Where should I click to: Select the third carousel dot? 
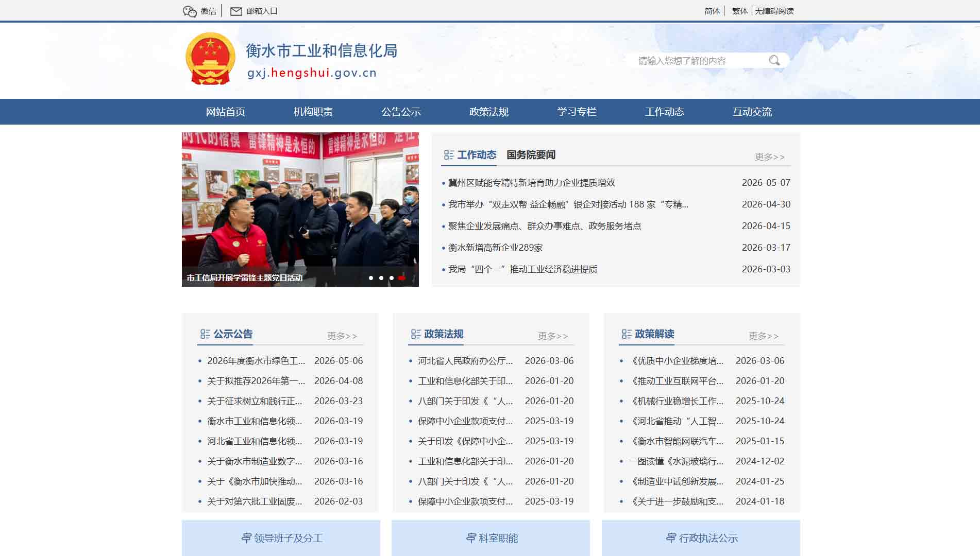point(392,278)
